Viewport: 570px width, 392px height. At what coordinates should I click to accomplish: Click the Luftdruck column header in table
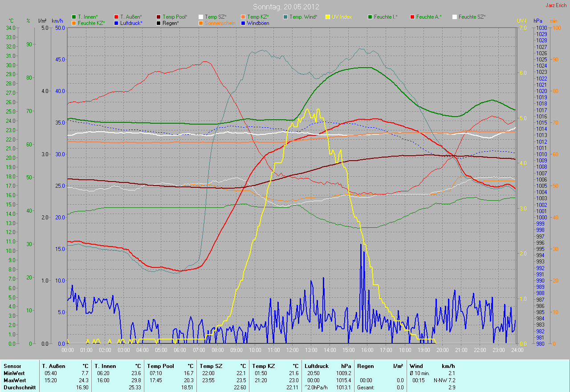(316, 366)
